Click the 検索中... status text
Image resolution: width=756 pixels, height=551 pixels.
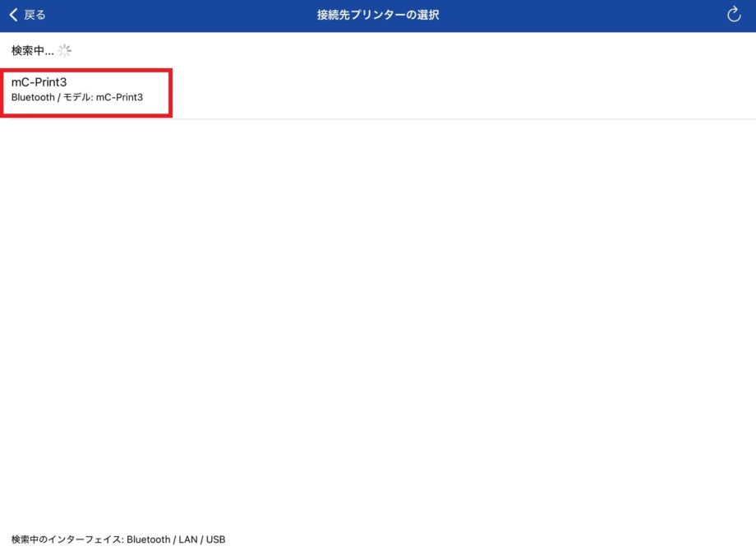[x=32, y=51]
